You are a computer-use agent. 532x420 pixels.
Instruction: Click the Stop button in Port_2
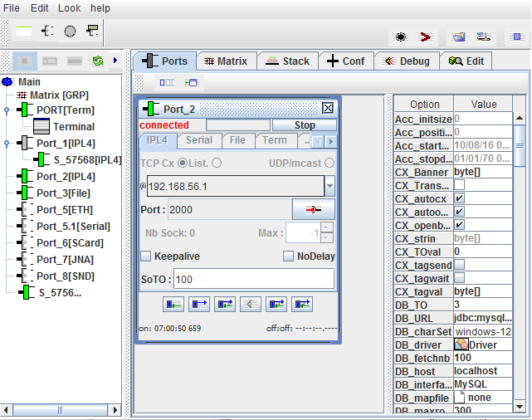coord(305,125)
